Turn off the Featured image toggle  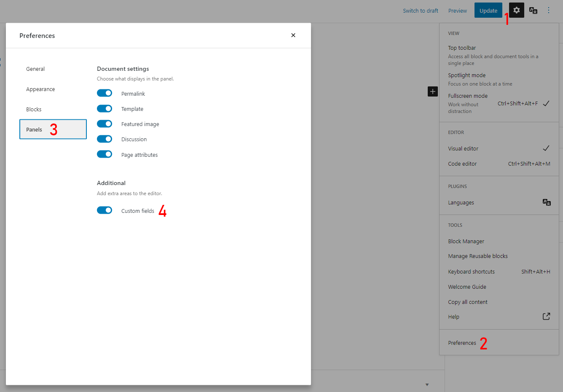tap(105, 124)
